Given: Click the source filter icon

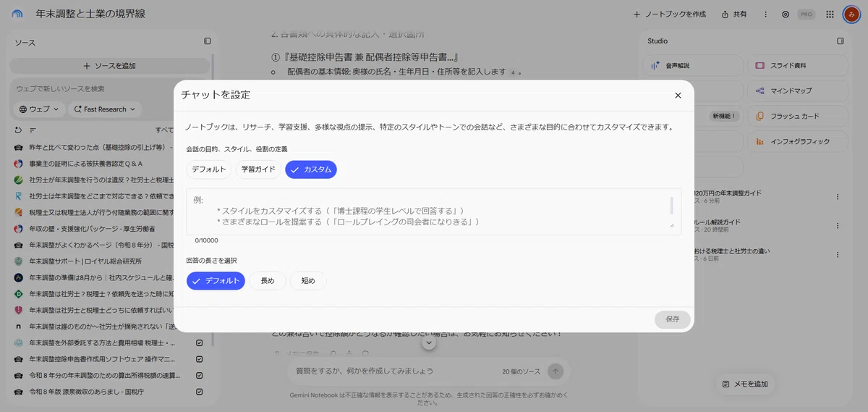Looking at the screenshot, I should 33,130.
